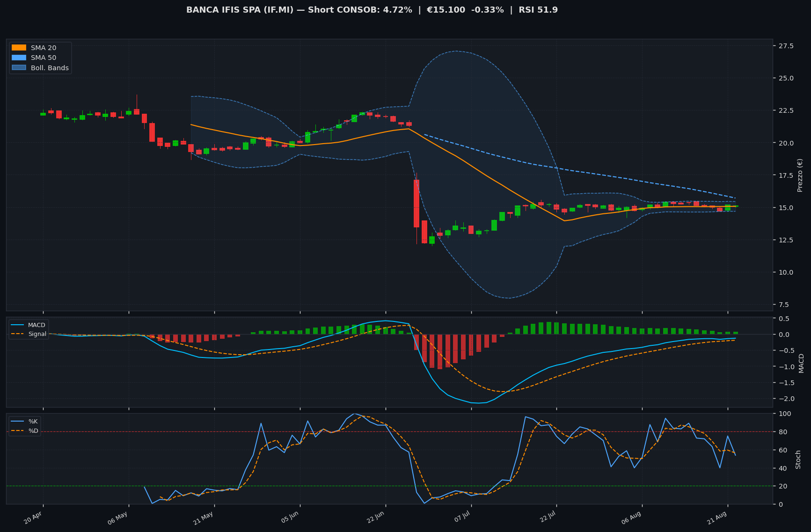The image size is (811, 532).
Task: Click the 15.0 price axis value
Action: (785, 208)
